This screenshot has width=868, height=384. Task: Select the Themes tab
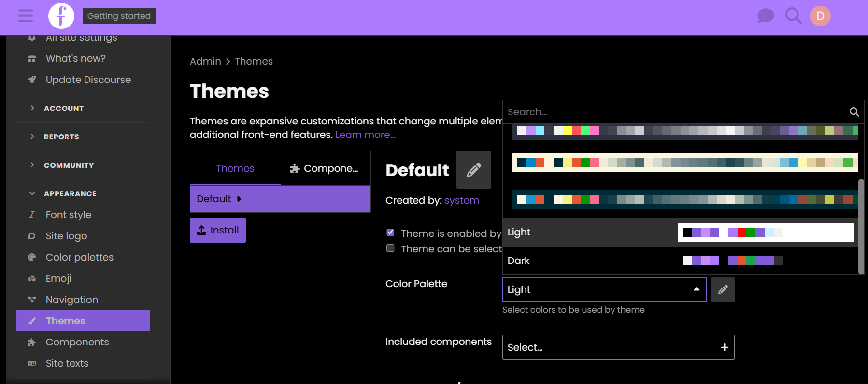235,168
